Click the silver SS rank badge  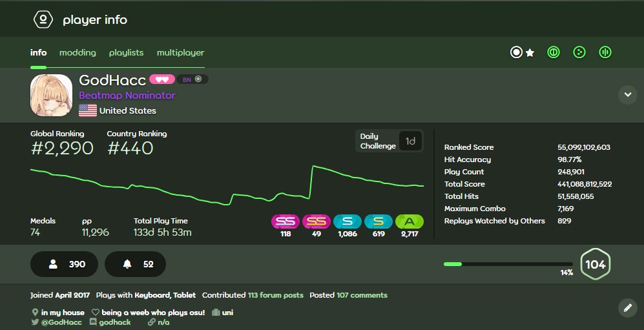tap(286, 222)
